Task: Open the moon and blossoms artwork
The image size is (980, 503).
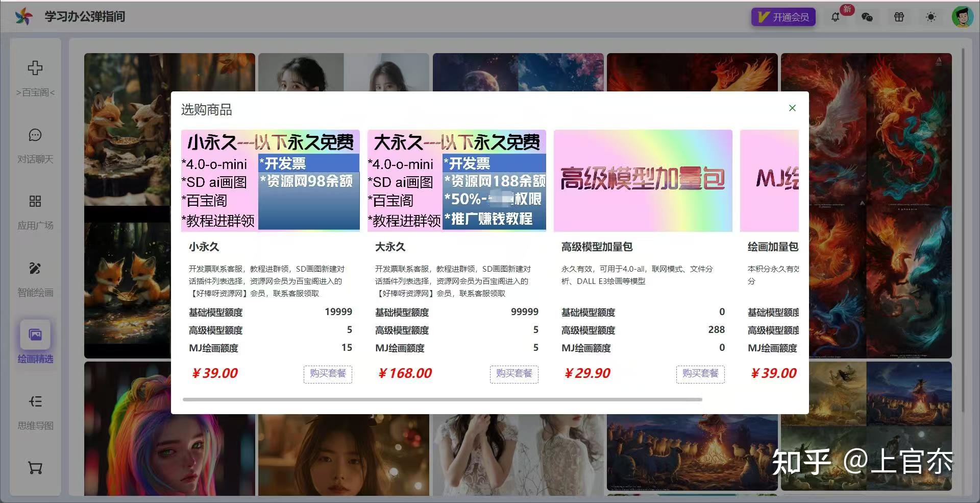Action: pos(518,72)
